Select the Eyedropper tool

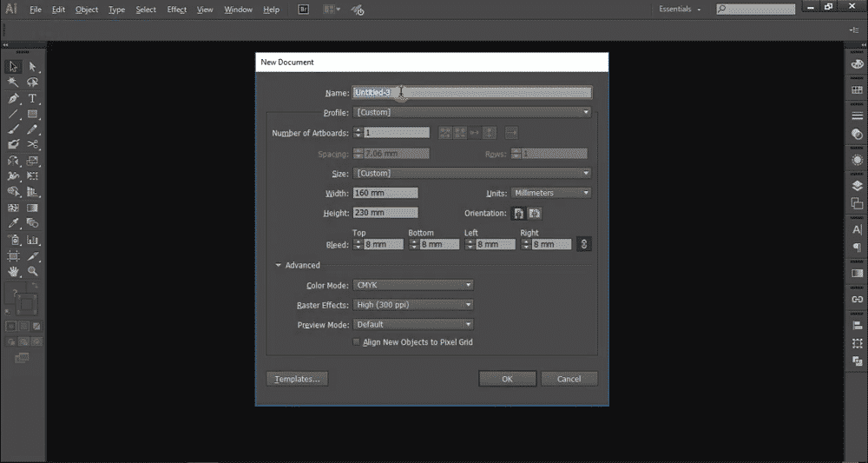tap(13, 224)
